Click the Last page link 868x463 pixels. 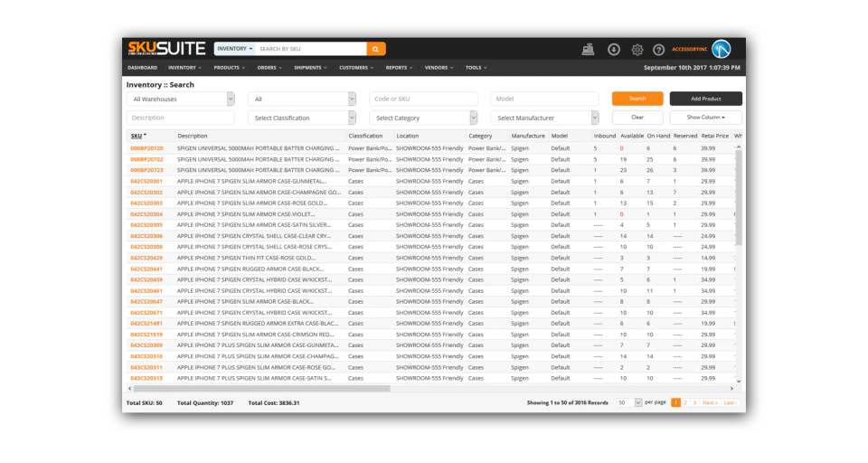coord(731,402)
